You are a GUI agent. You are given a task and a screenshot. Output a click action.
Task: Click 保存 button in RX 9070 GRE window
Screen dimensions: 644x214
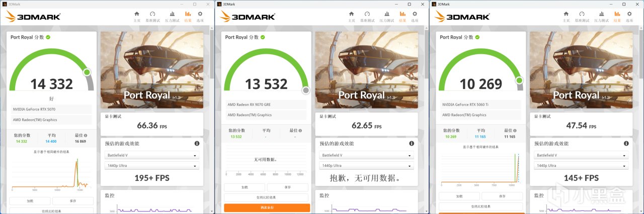288,187
